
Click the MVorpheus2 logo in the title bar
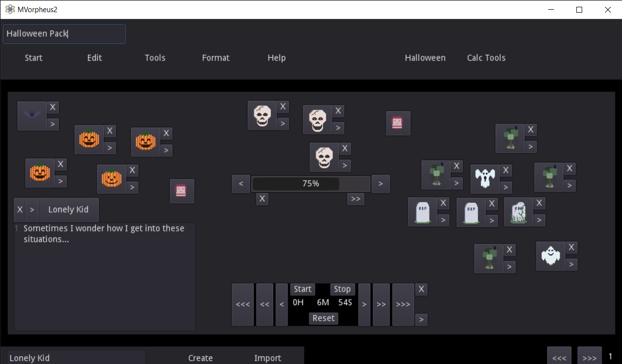9,9
